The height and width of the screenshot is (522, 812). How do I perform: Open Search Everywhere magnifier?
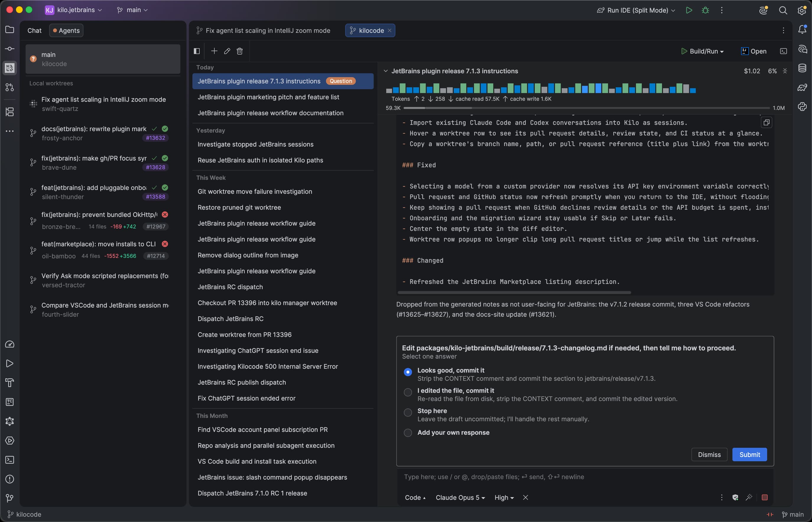pyautogui.click(x=783, y=10)
